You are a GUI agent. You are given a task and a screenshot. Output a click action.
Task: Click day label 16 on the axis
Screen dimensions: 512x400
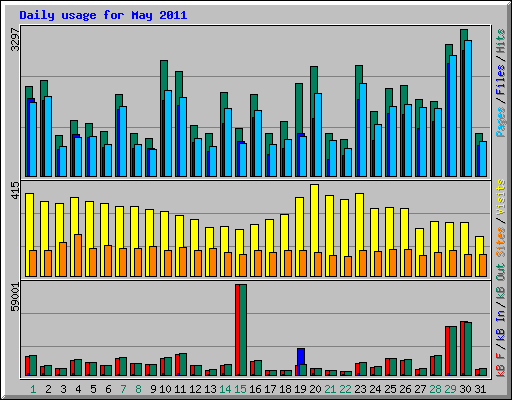click(x=255, y=389)
